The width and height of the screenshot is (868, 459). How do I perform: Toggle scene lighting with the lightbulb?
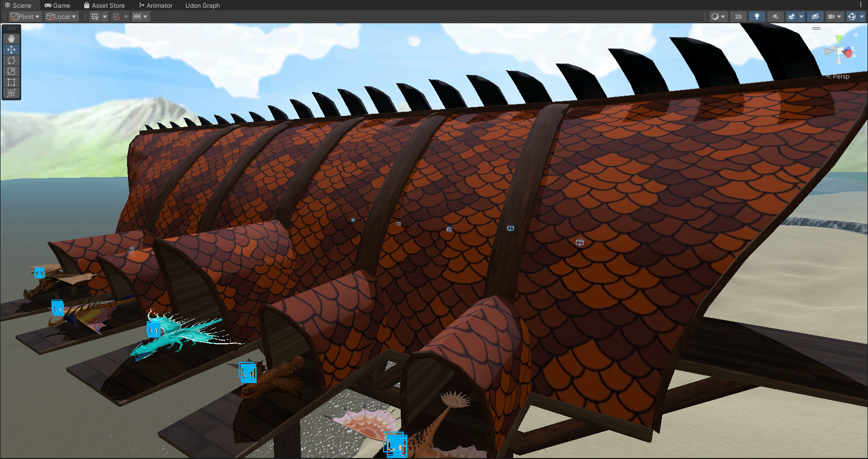tap(756, 17)
